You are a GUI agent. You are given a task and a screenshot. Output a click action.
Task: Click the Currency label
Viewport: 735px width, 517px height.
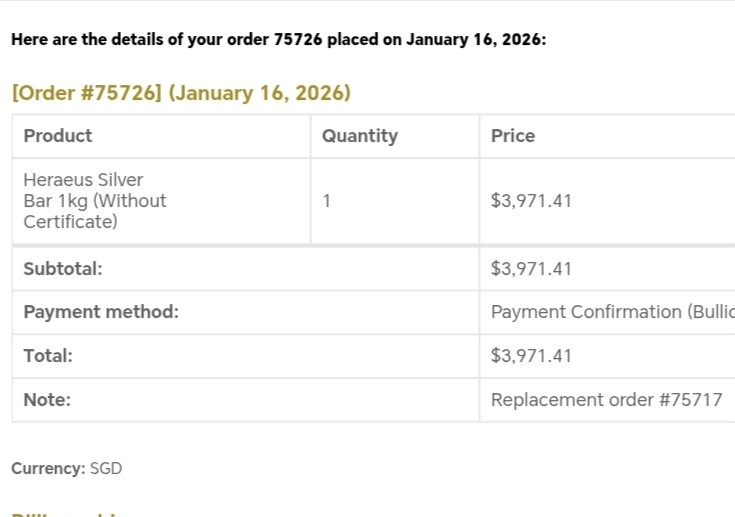coord(47,468)
